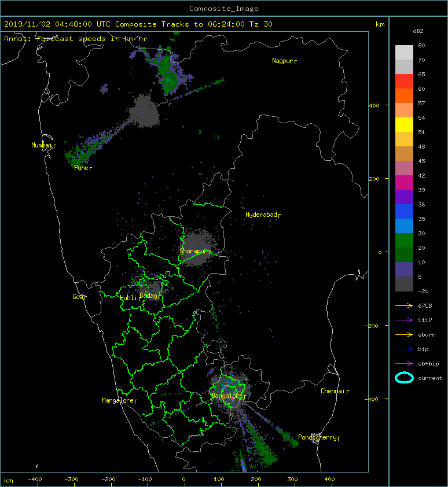Pick the red swatch in the dBZ scale

pyautogui.click(x=404, y=82)
